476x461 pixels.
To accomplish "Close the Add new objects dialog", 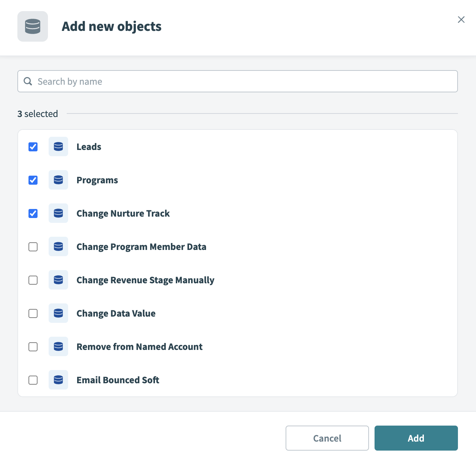I will pos(461,19).
